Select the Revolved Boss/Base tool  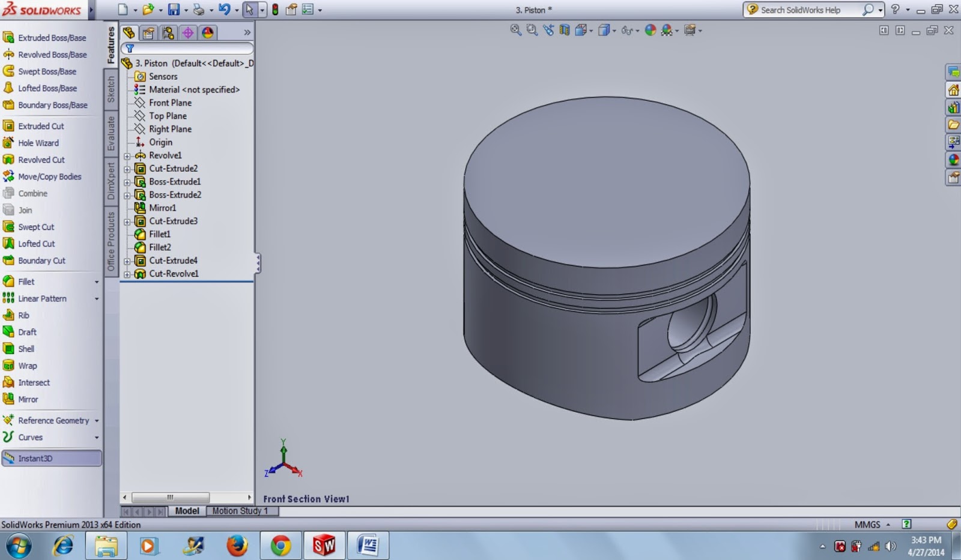[x=45, y=55]
